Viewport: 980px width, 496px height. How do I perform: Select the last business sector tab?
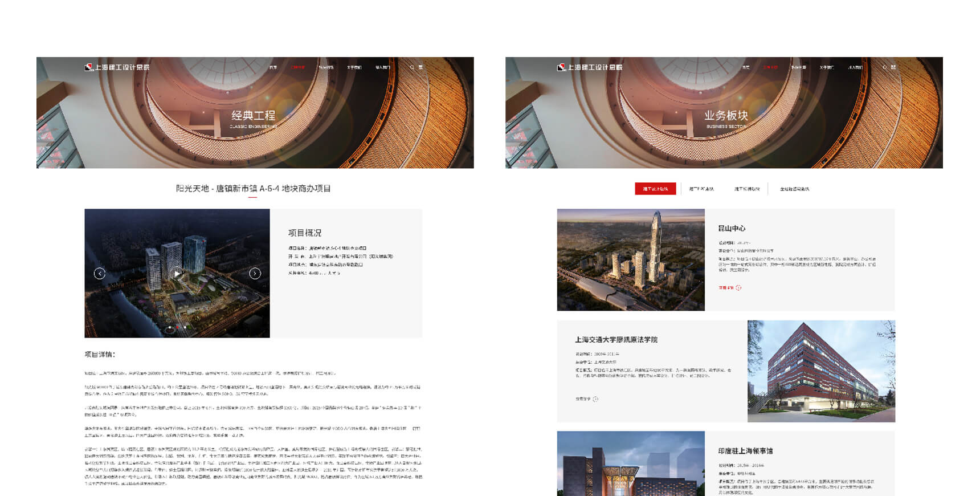point(795,189)
